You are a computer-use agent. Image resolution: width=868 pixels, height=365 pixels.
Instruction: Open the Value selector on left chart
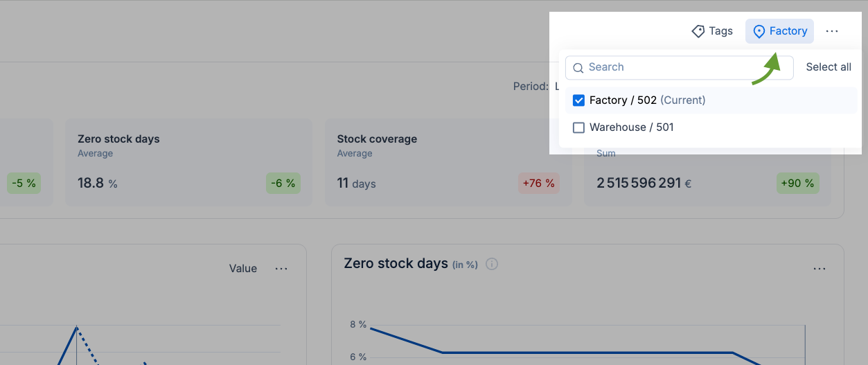243,269
